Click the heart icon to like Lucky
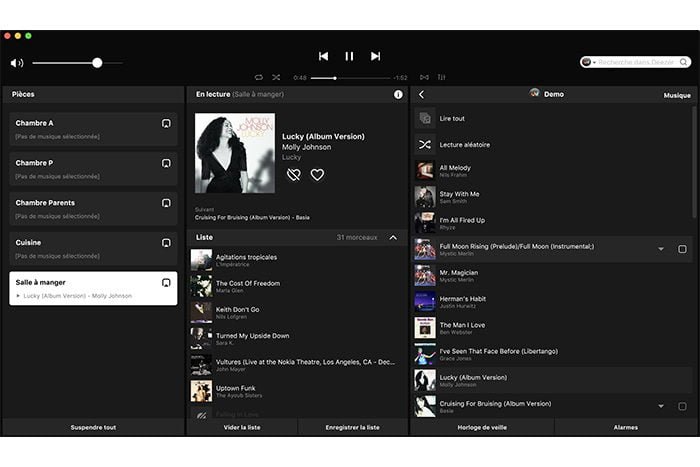The image size is (700, 467). 317,175
